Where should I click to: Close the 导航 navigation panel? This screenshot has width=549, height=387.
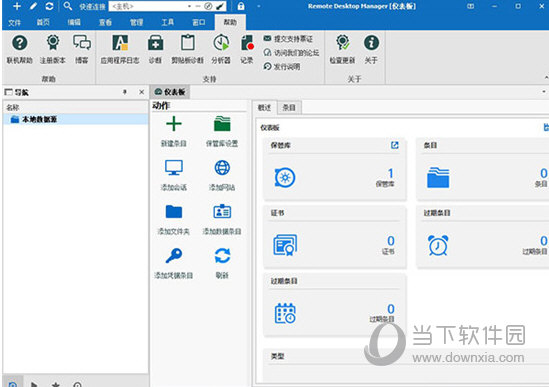click(141, 92)
